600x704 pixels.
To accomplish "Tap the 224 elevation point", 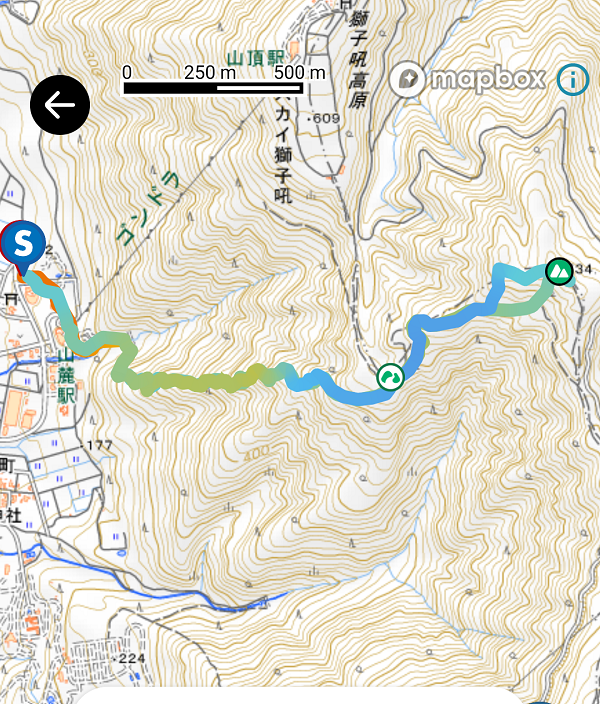I will 130,659.
